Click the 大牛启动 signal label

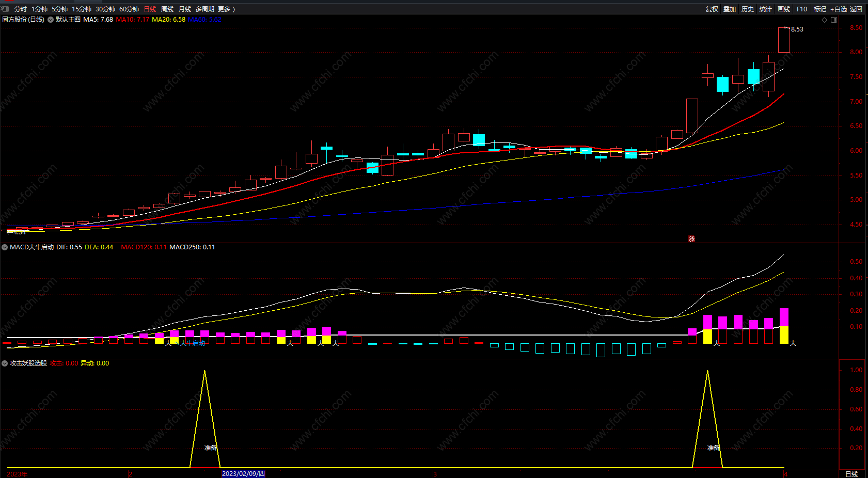coord(193,343)
